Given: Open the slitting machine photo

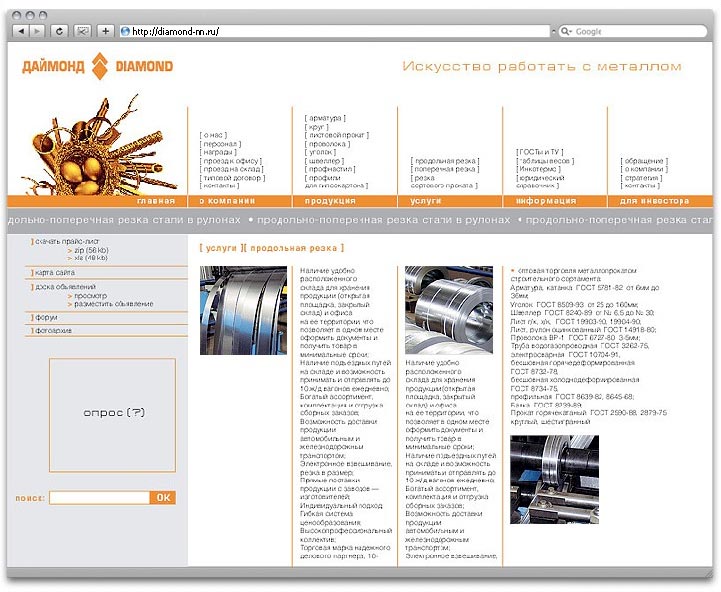Looking at the screenshot, I should point(555,479).
